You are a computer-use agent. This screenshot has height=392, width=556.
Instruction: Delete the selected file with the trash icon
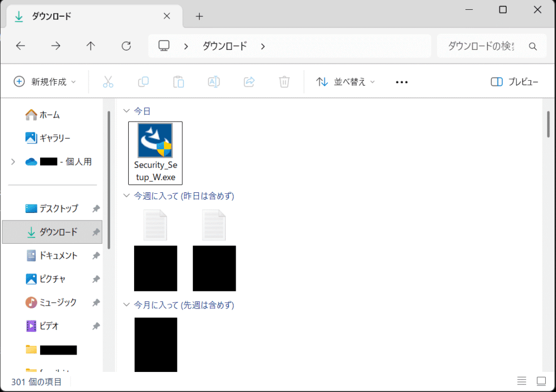tap(284, 81)
